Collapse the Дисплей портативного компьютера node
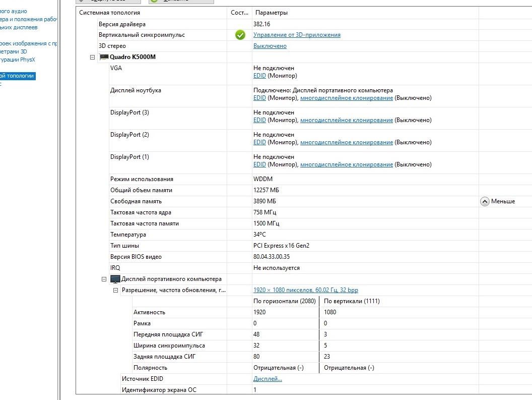Image resolution: width=532 pixels, height=400 pixels. click(x=104, y=279)
